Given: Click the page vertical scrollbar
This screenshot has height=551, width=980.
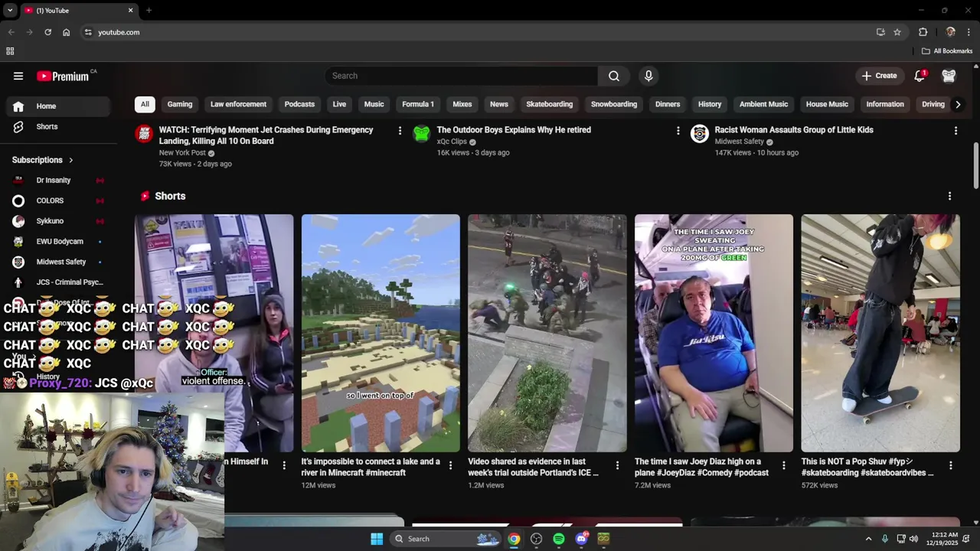Looking at the screenshot, I should [975, 165].
